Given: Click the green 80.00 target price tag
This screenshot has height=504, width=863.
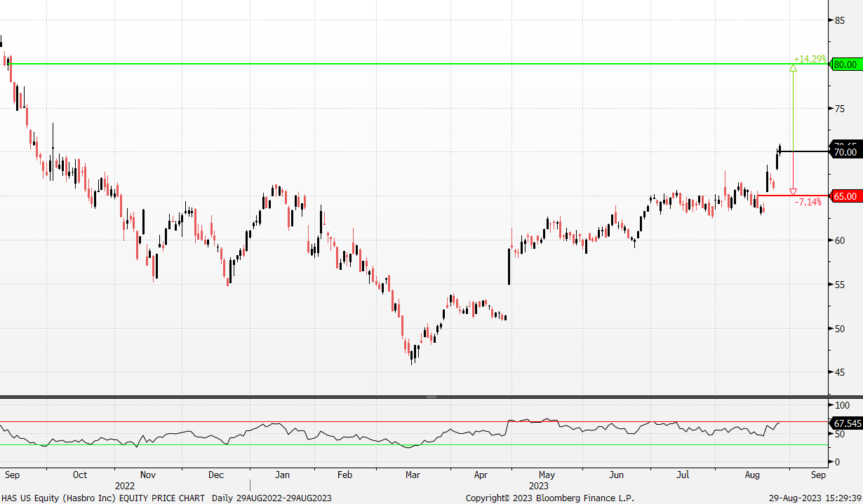Looking at the screenshot, I should click(x=845, y=64).
